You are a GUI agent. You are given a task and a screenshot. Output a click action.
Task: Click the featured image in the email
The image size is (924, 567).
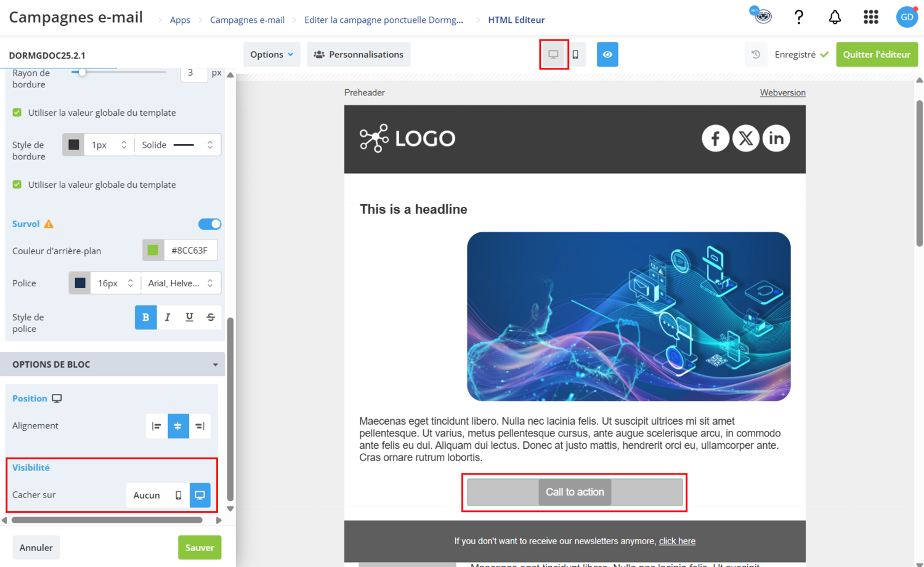click(x=628, y=316)
